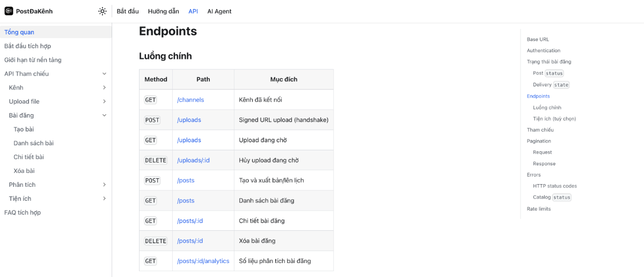This screenshot has height=277, width=644.
Task: Jump to Request in contents
Action: (x=542, y=152)
